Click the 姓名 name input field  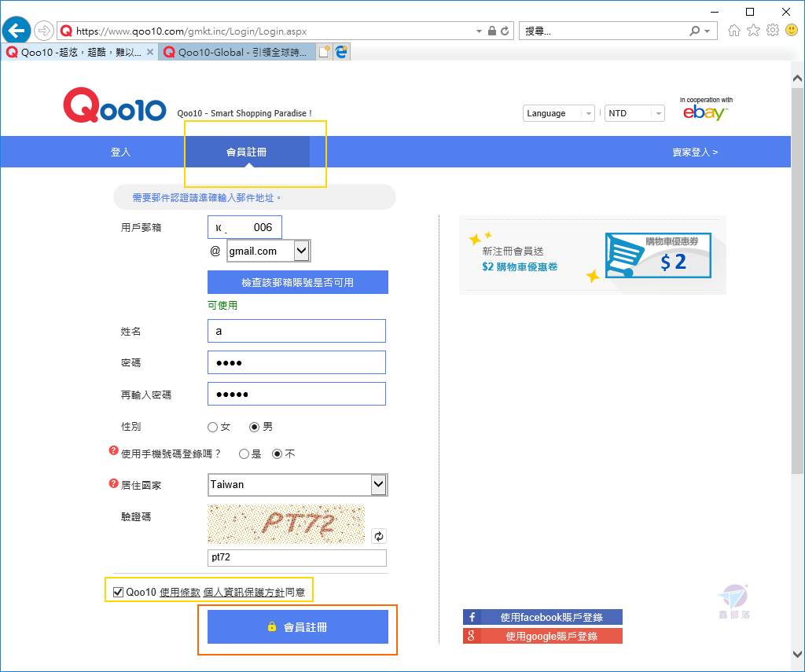pos(296,331)
